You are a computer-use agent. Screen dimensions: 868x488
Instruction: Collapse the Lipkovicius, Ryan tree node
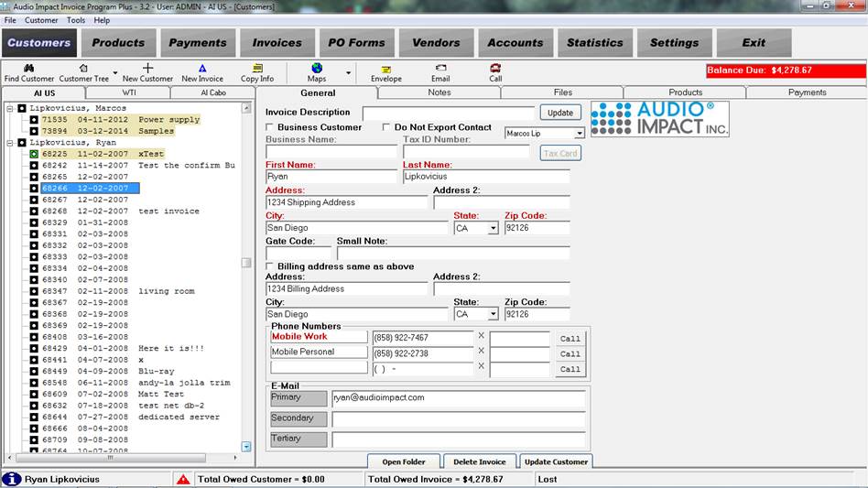click(9, 143)
